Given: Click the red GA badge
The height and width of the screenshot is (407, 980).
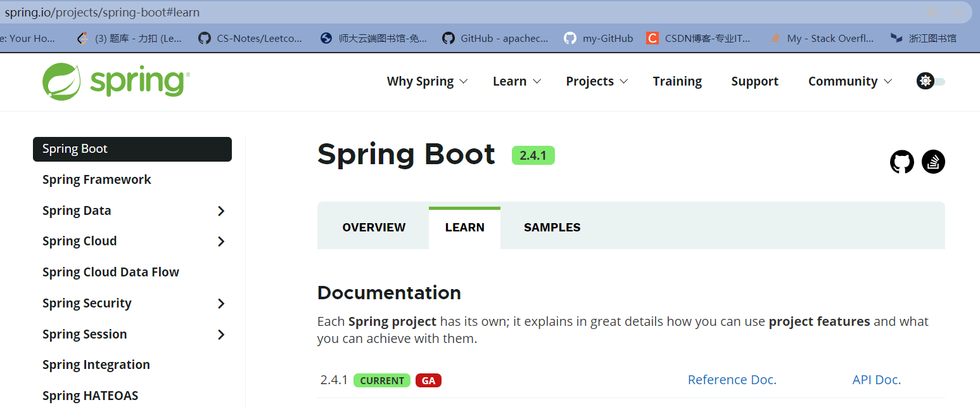Looking at the screenshot, I should tap(428, 380).
